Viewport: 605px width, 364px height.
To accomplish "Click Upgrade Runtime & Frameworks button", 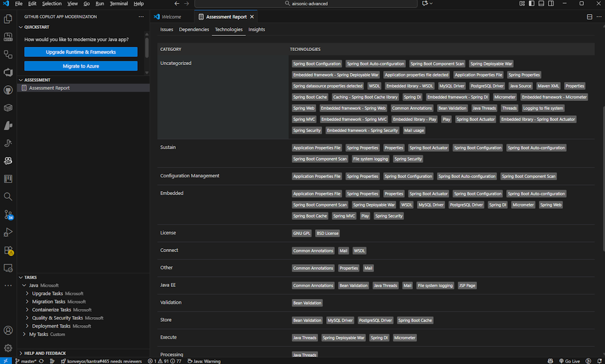I will click(x=81, y=52).
